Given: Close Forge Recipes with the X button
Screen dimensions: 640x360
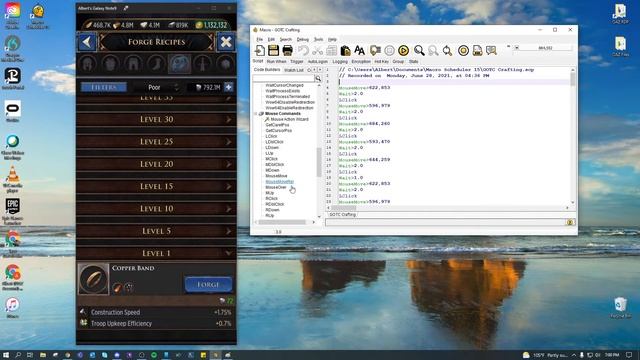Looking at the screenshot, I should click(x=226, y=42).
